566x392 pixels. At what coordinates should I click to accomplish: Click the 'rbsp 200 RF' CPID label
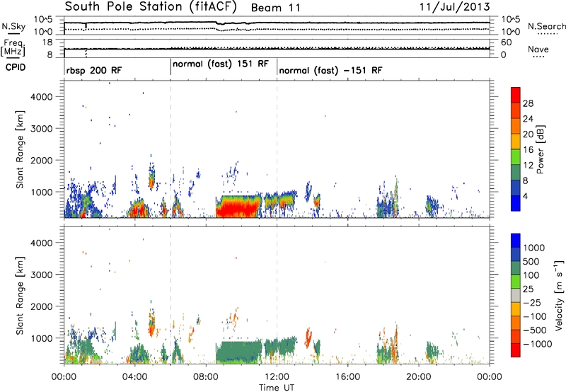click(94, 70)
